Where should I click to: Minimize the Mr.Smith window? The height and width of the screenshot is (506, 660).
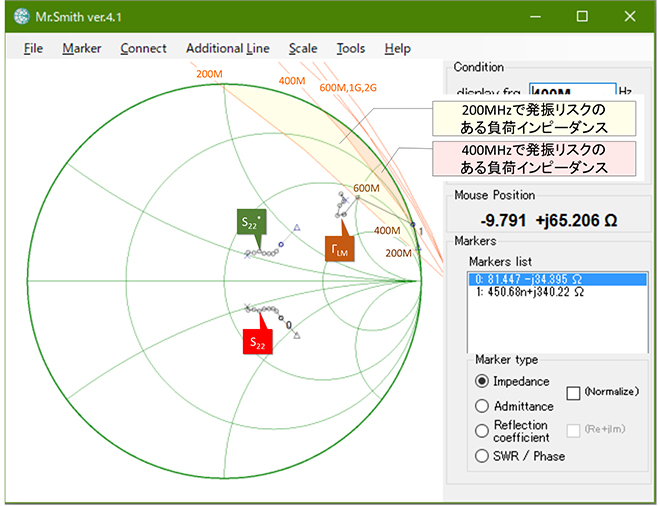(535, 16)
